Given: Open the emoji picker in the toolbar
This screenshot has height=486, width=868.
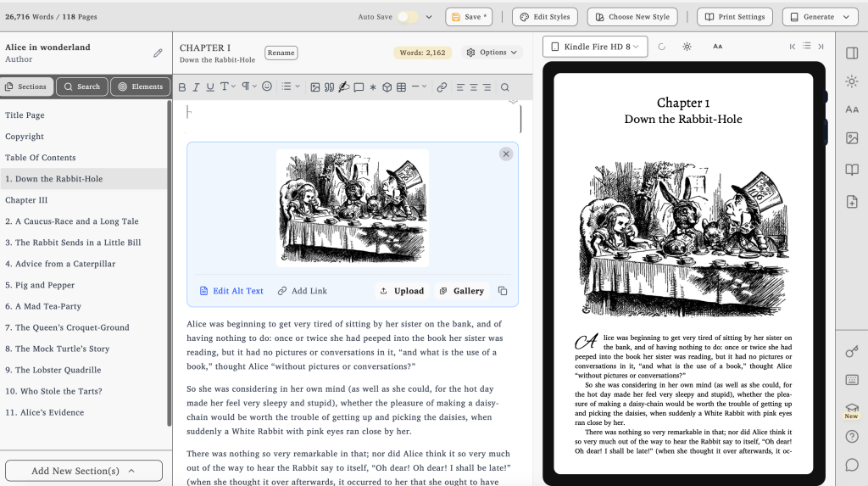Looking at the screenshot, I should (267, 87).
